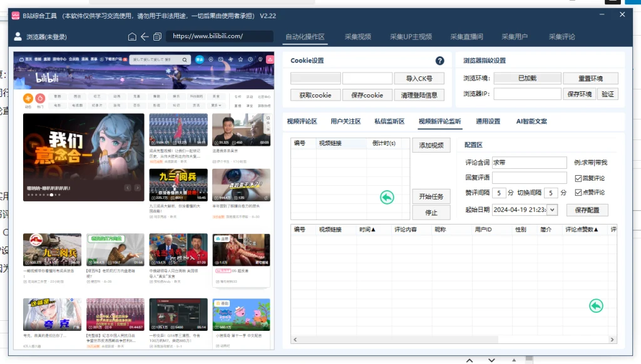The width and height of the screenshot is (641, 364).
Task: Click the stacked pages icon beside the URL bar
Action: tap(157, 36)
